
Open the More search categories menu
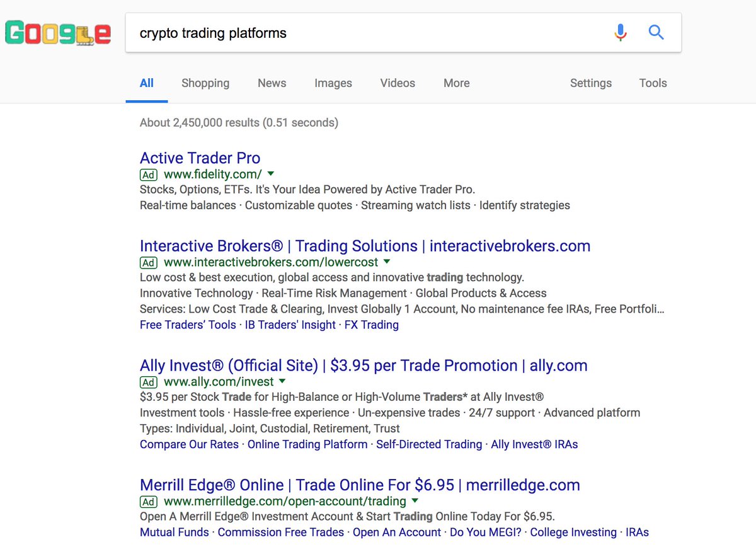(457, 83)
